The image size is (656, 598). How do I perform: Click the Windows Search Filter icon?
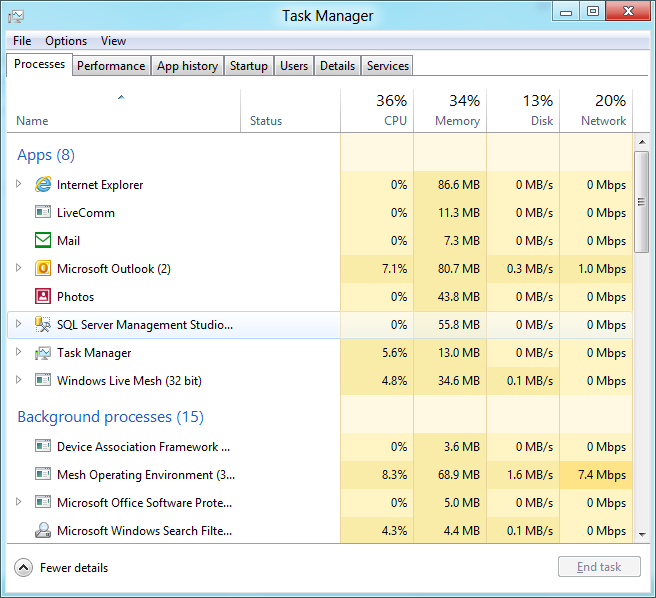[x=43, y=530]
